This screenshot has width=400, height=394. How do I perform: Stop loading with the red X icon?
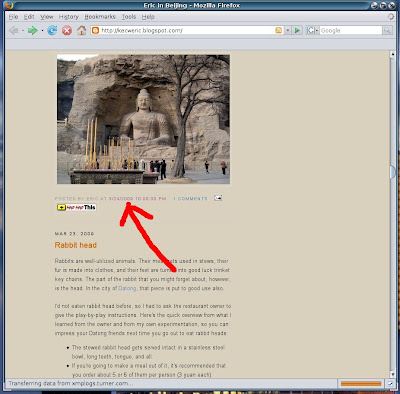point(67,31)
